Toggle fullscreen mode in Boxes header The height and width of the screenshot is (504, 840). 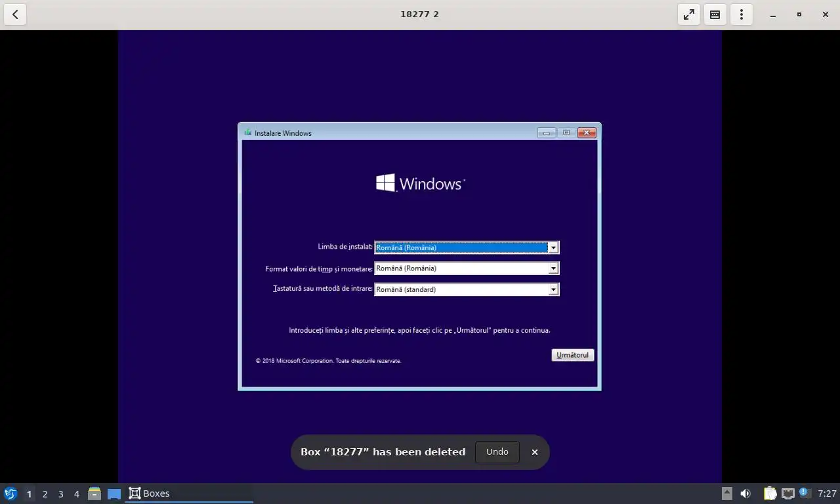(689, 14)
